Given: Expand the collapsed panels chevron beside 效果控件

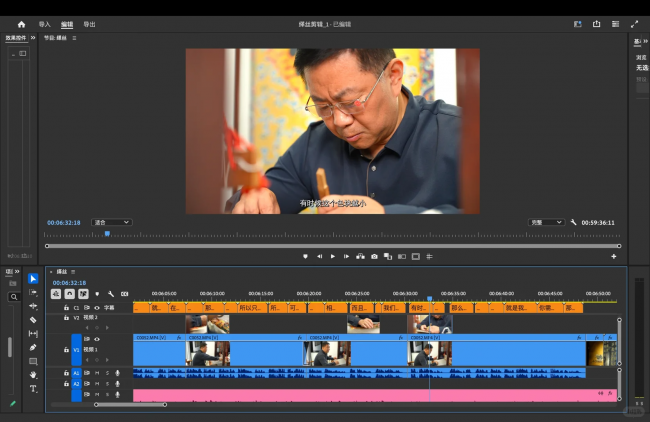Looking at the screenshot, I should 33,38.
